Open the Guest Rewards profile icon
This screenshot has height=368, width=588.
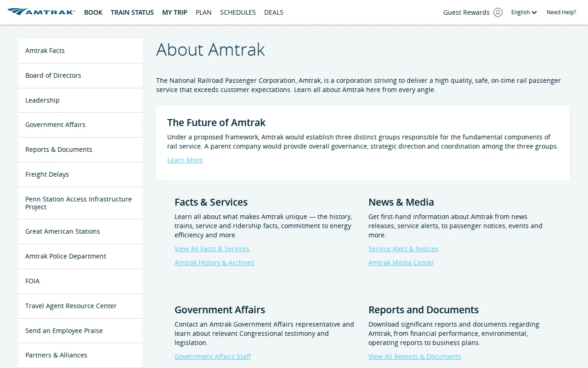coord(498,12)
